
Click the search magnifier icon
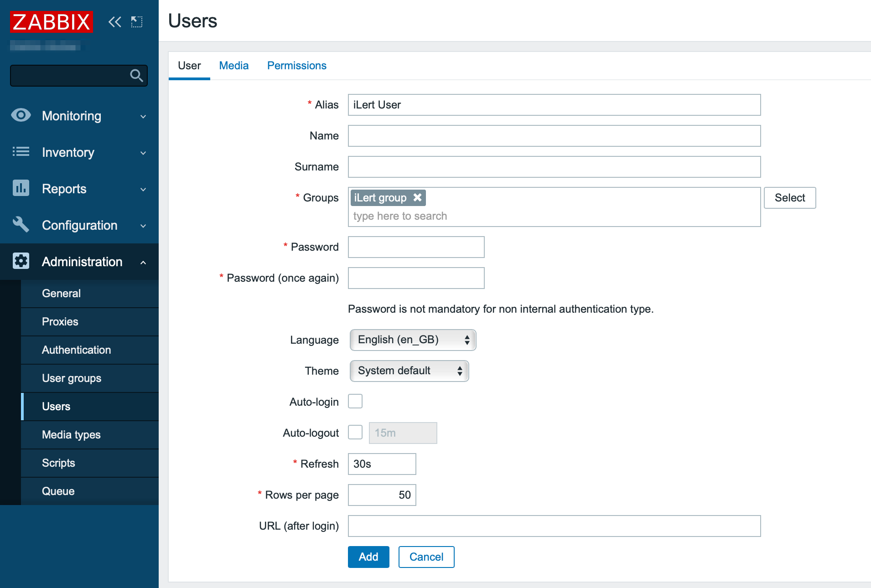(136, 75)
